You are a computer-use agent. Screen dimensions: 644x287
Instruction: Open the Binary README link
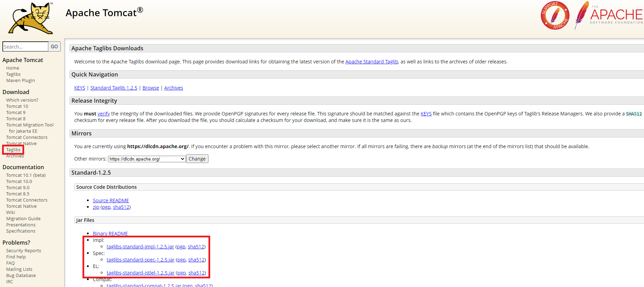(x=110, y=234)
